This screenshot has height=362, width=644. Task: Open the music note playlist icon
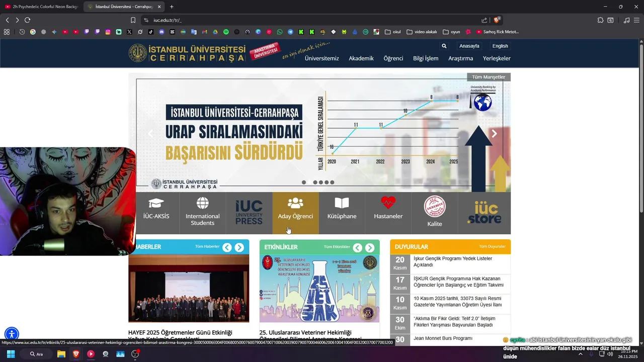coord(626,20)
